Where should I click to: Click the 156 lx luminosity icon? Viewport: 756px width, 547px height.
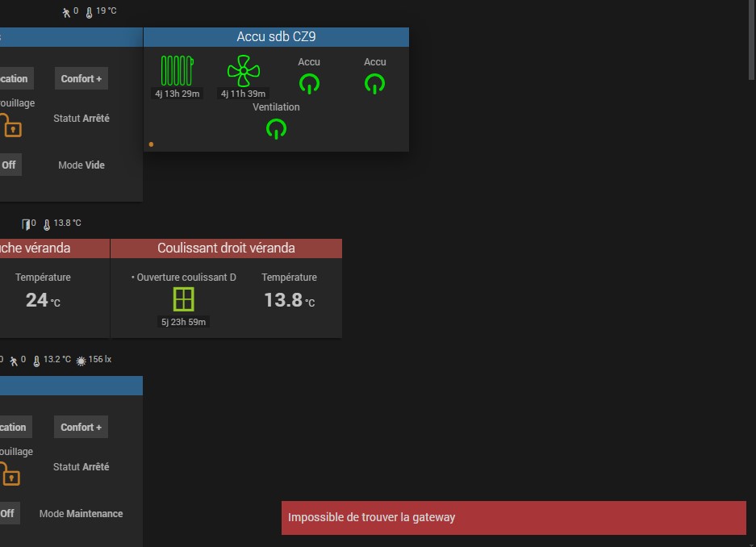pyautogui.click(x=81, y=361)
